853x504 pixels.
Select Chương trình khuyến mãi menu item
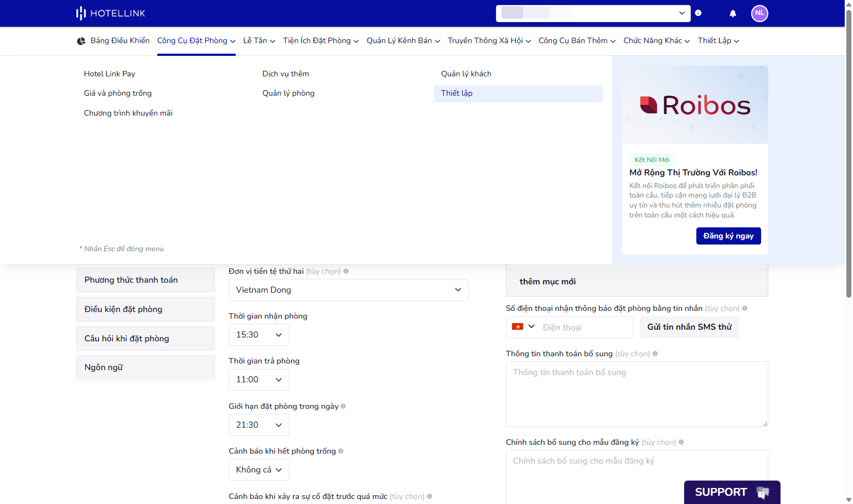[128, 113]
